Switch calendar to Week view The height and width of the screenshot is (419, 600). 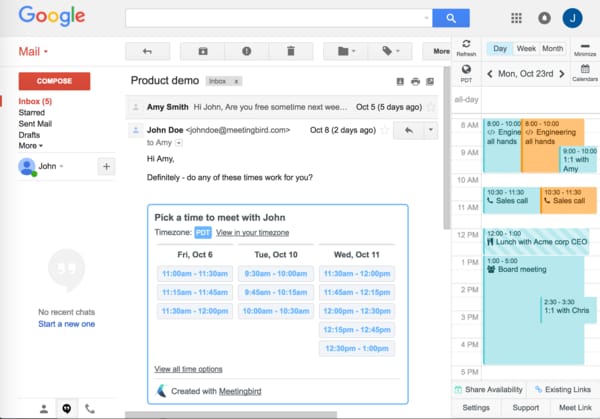click(526, 49)
